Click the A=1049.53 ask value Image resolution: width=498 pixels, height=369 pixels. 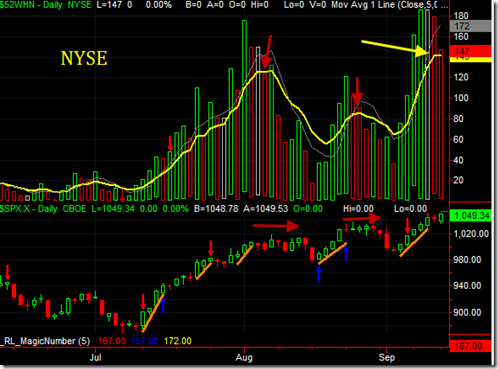click(x=265, y=209)
